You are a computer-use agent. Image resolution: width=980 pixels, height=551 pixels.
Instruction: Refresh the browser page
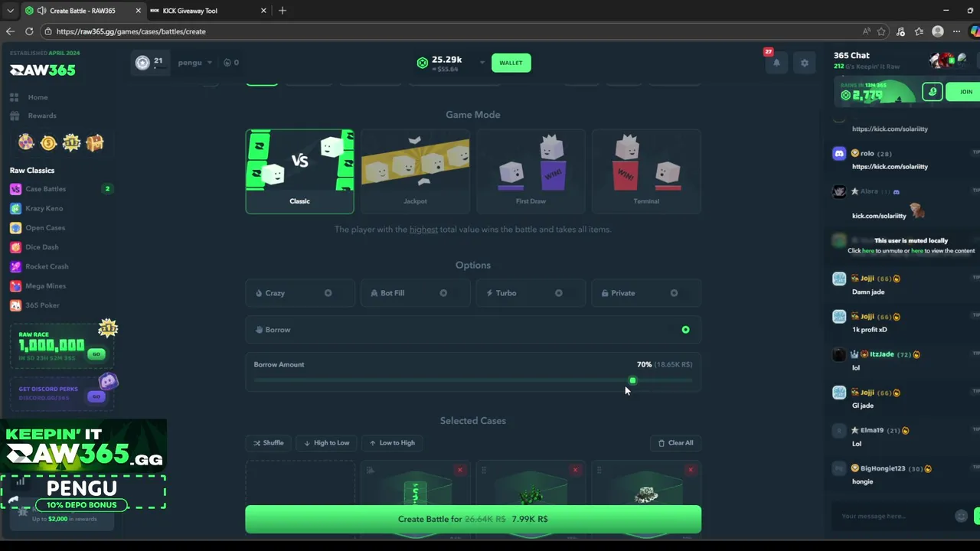(x=29, y=31)
